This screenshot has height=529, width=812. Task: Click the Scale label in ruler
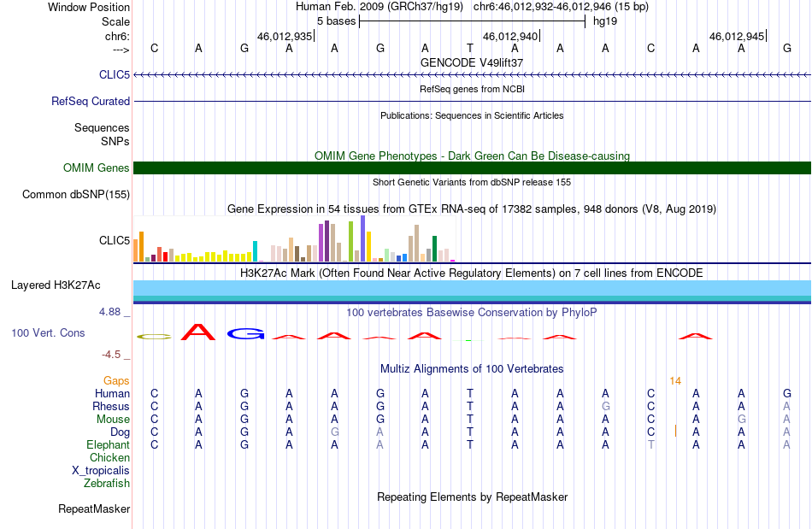click(115, 21)
